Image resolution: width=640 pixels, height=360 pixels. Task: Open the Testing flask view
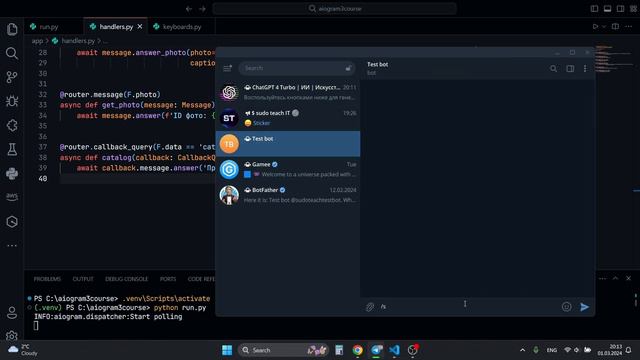(x=12, y=149)
